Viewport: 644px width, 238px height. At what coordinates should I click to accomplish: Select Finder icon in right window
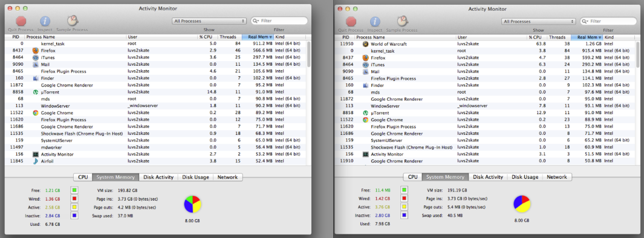[365, 85]
